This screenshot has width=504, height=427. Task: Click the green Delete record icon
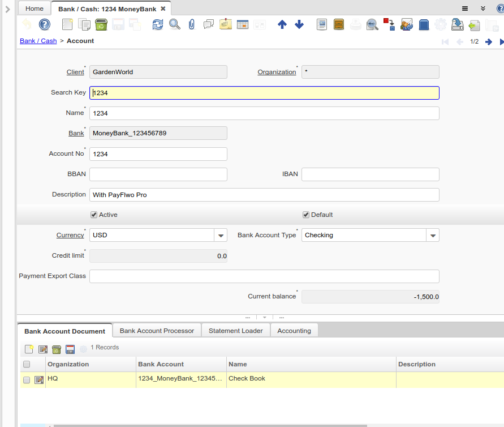[x=101, y=24]
